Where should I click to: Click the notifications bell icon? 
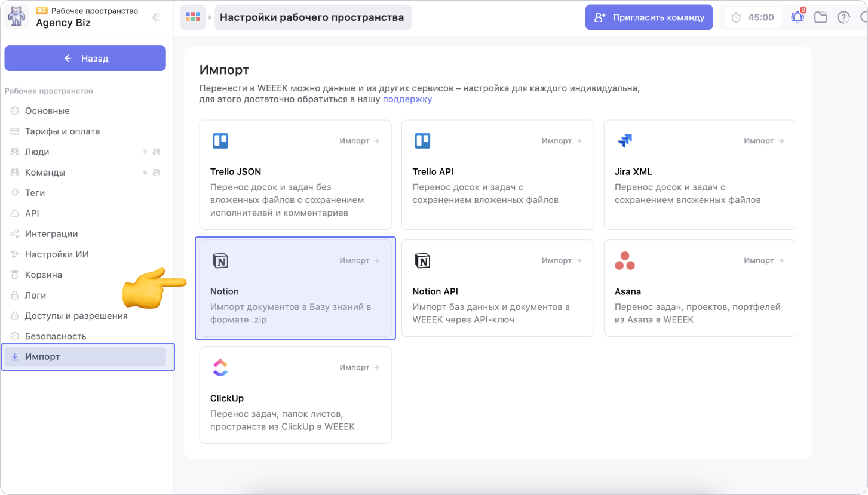point(798,17)
